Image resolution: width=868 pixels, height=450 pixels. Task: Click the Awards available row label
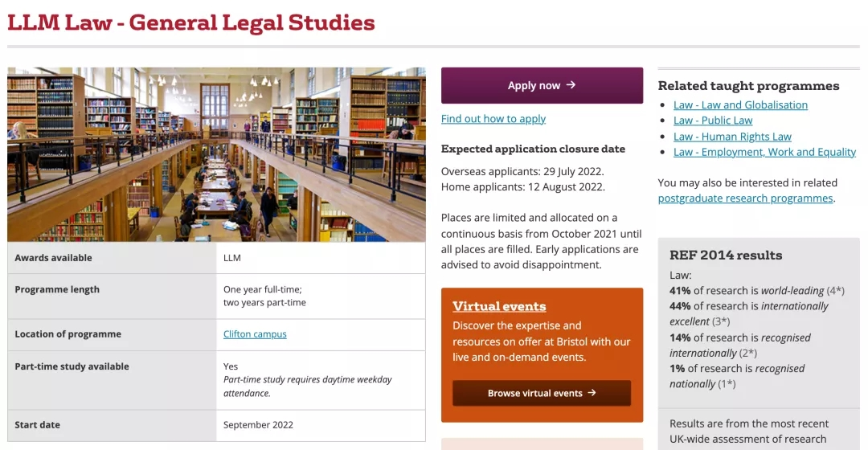point(53,258)
